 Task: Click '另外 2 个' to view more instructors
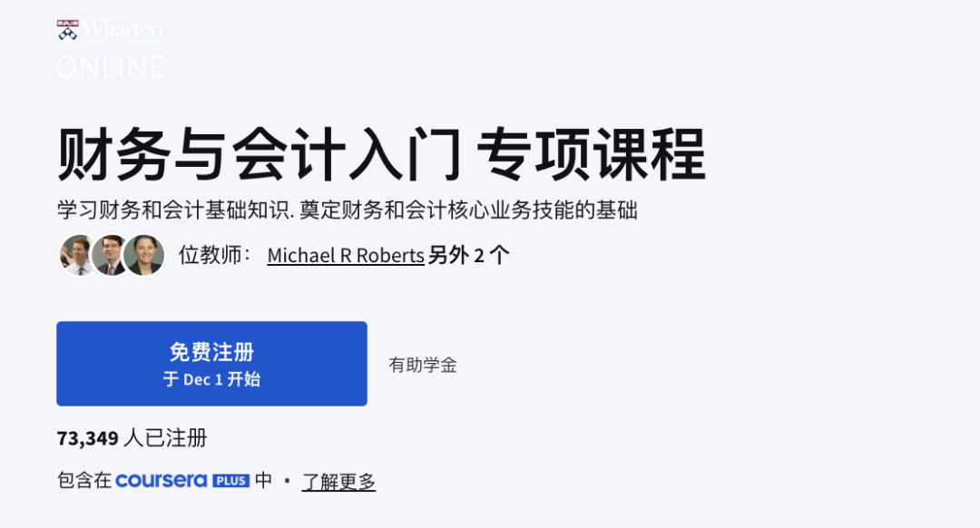(468, 256)
